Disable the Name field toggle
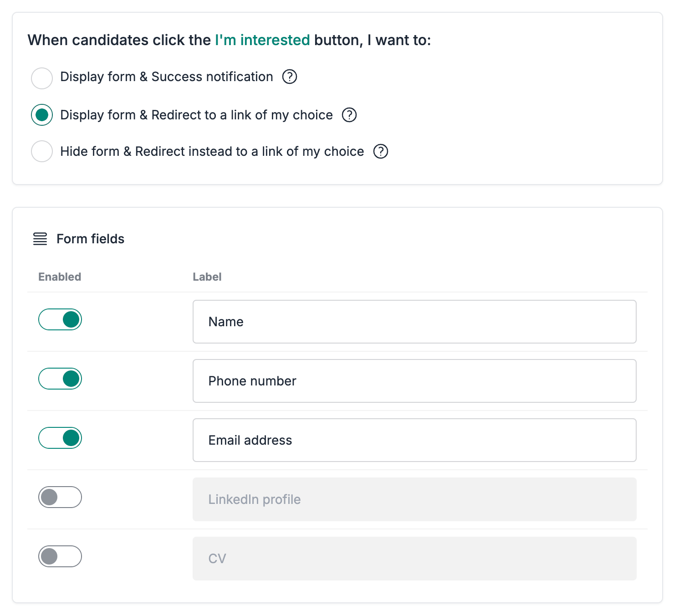This screenshot has height=616, width=674. point(60,319)
